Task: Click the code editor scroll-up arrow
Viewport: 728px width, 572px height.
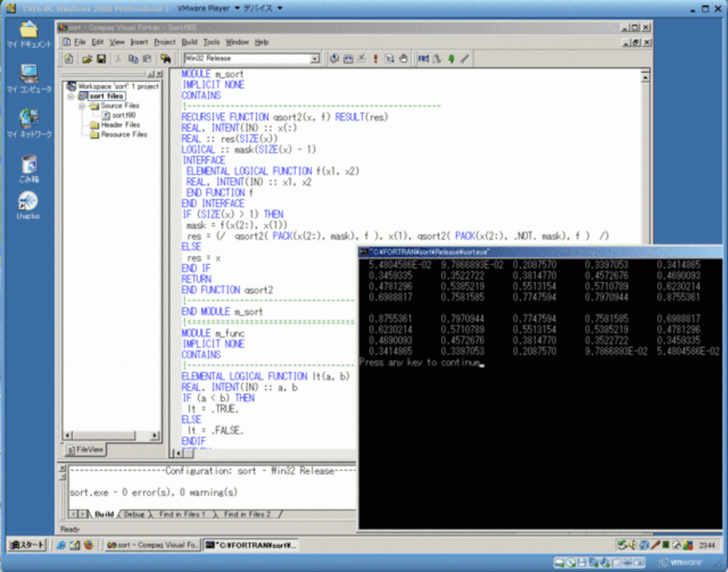Action: point(645,77)
